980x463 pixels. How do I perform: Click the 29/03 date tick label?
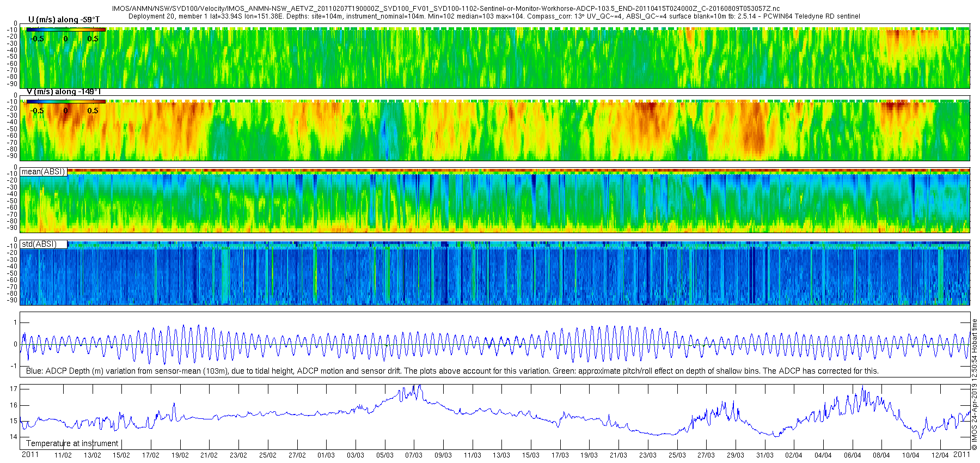click(x=735, y=455)
